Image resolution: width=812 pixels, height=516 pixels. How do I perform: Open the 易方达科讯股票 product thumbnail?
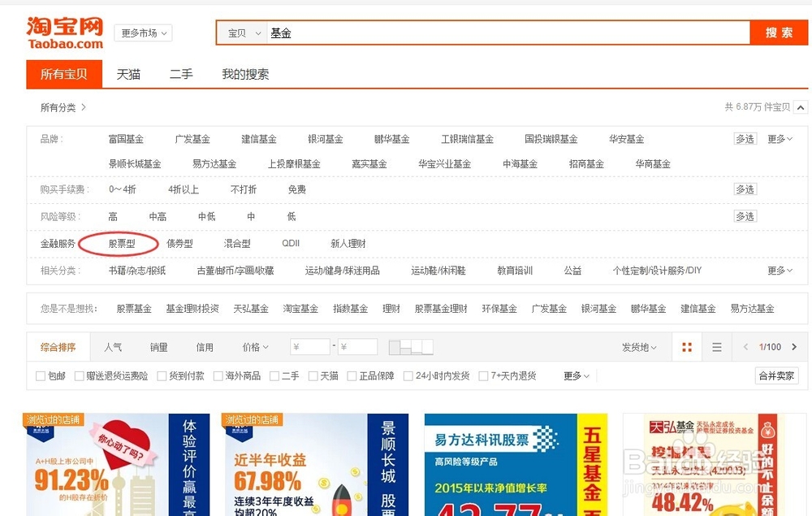click(516, 465)
